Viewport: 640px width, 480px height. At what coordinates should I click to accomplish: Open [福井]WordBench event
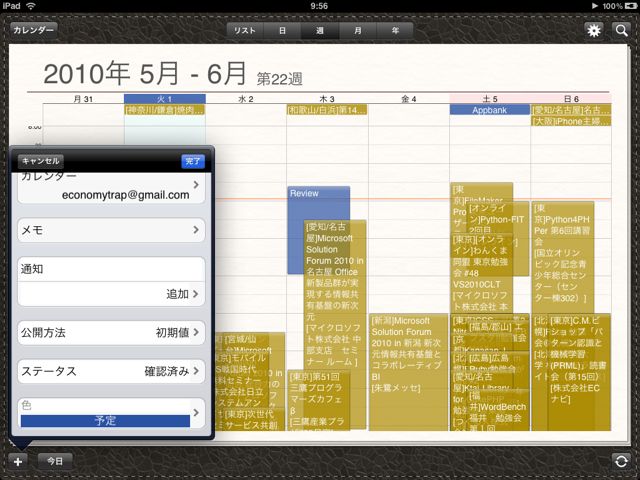[x=498, y=412]
